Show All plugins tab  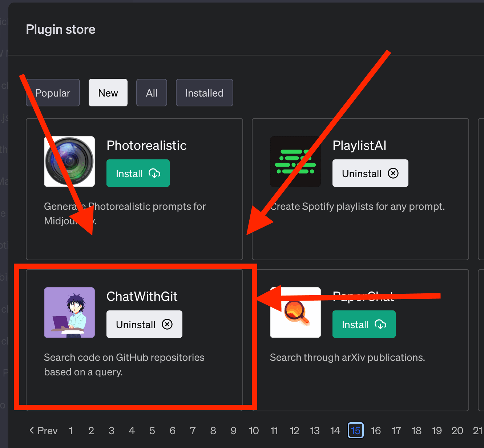[152, 93]
